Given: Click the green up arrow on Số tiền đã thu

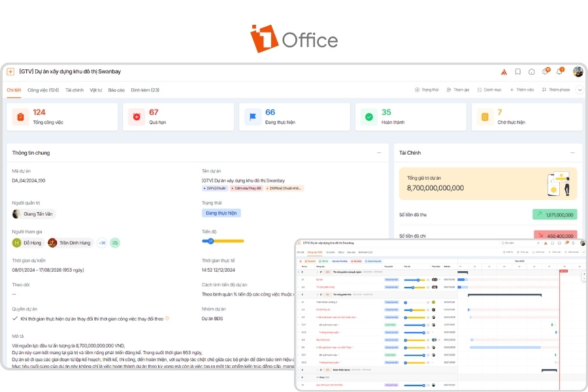Looking at the screenshot, I should click(x=539, y=214).
